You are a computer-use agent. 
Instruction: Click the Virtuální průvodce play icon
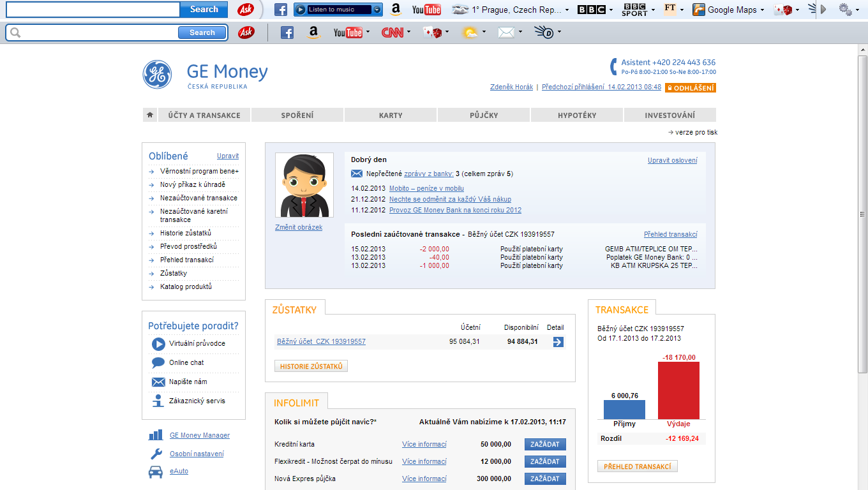[158, 344]
